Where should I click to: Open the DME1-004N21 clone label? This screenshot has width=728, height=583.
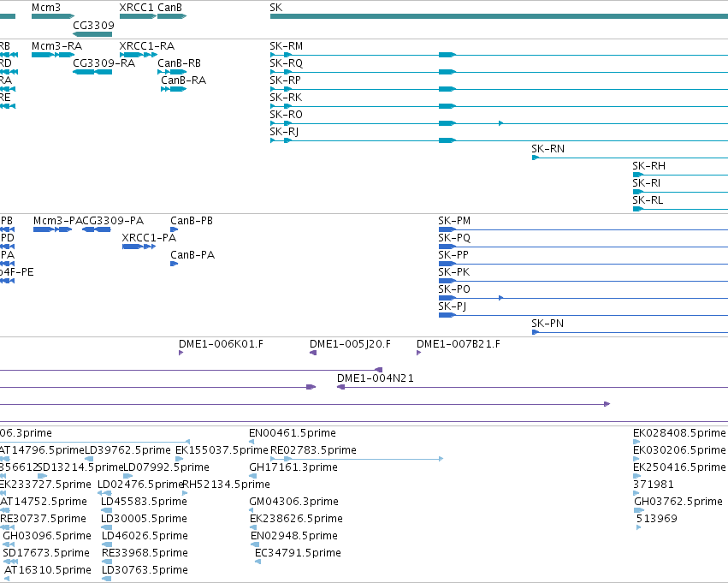(x=376, y=378)
